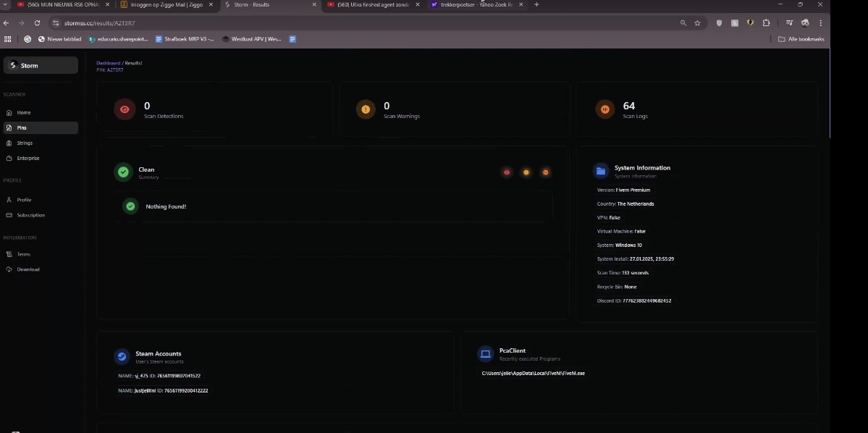Click the Storm logo in sidebar
The width and height of the screenshot is (868, 433).
click(14, 65)
